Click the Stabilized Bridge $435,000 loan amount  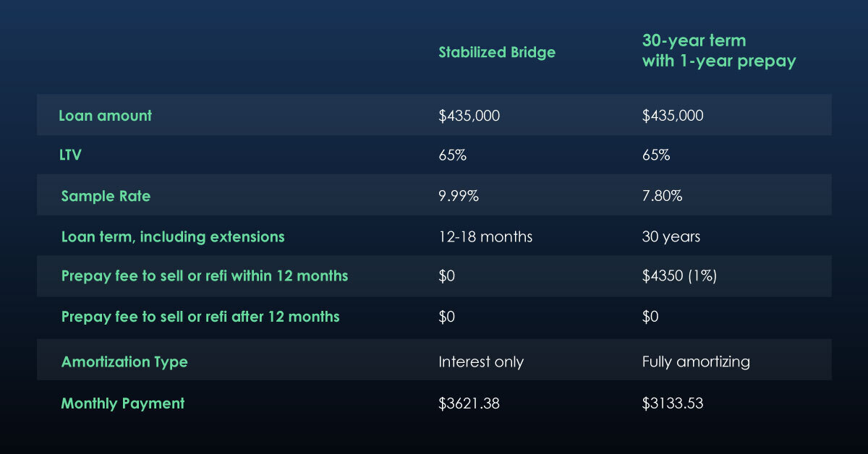pyautogui.click(x=469, y=116)
